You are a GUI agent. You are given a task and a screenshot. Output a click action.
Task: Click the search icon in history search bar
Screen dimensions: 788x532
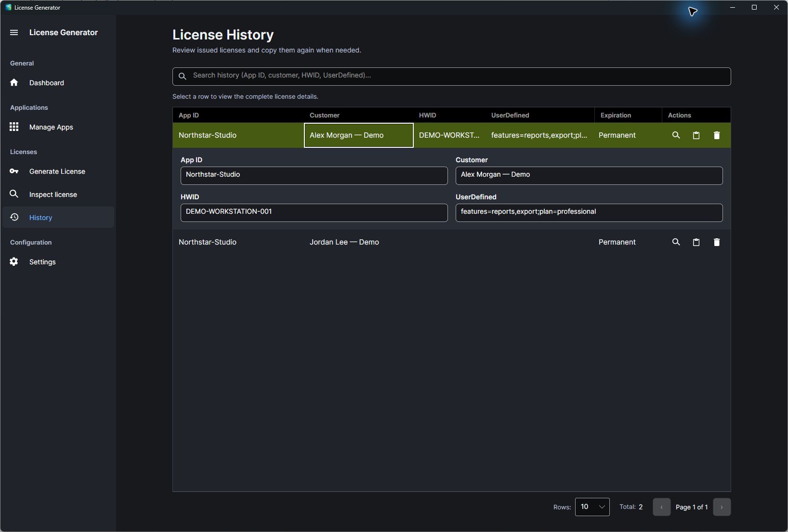[x=183, y=76]
